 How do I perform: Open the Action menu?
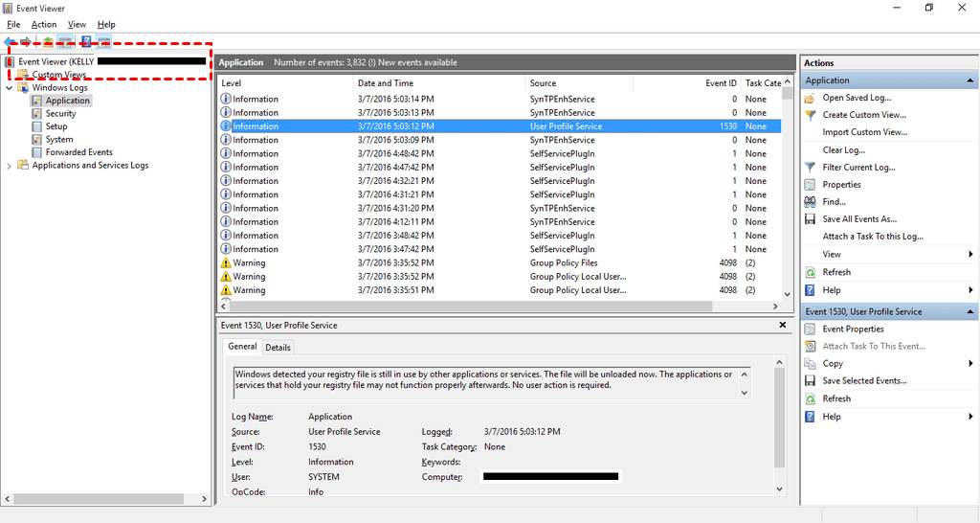coord(44,24)
